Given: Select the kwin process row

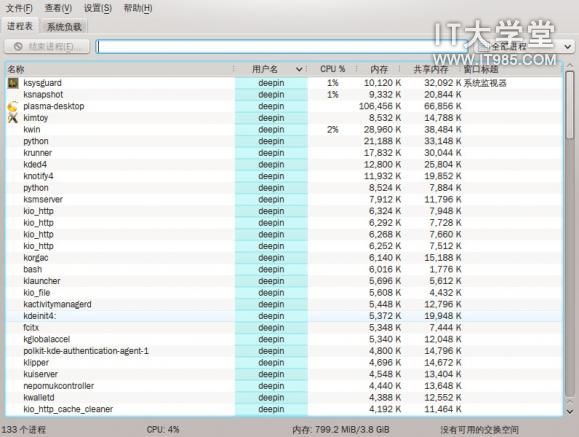Looking at the screenshot, I should 284,130.
